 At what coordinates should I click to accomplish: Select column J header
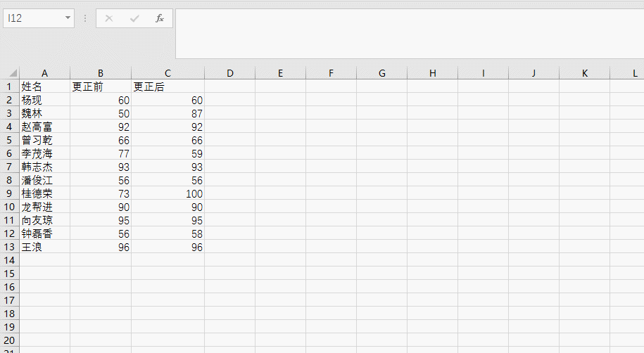point(533,73)
